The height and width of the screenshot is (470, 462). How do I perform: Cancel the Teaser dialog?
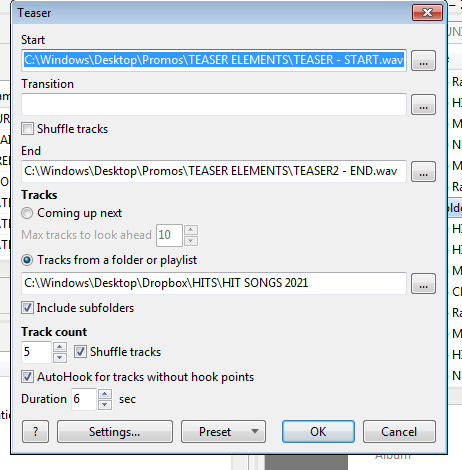399,432
